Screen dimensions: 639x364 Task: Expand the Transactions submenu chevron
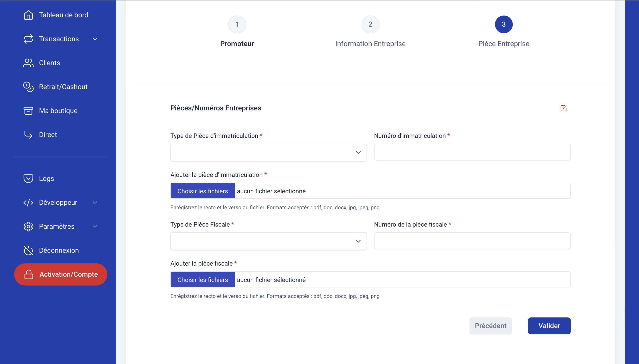pyautogui.click(x=95, y=39)
